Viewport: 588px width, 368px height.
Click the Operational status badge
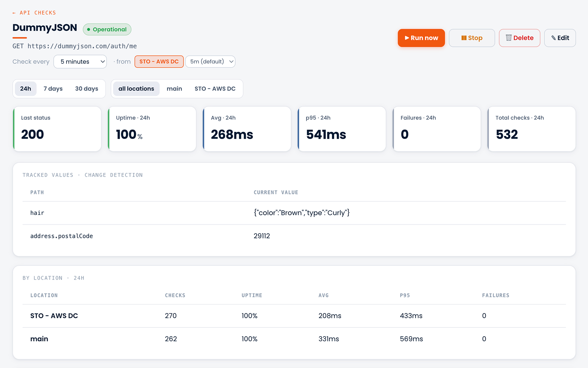[x=107, y=29]
